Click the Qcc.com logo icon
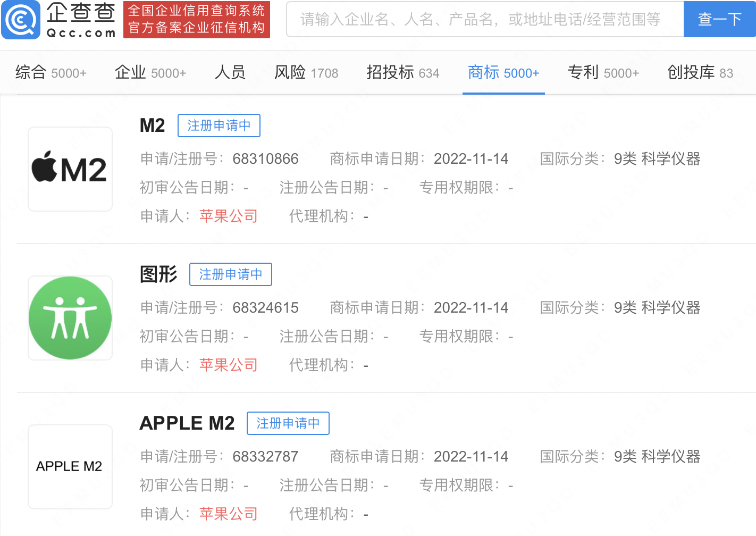 click(x=21, y=20)
